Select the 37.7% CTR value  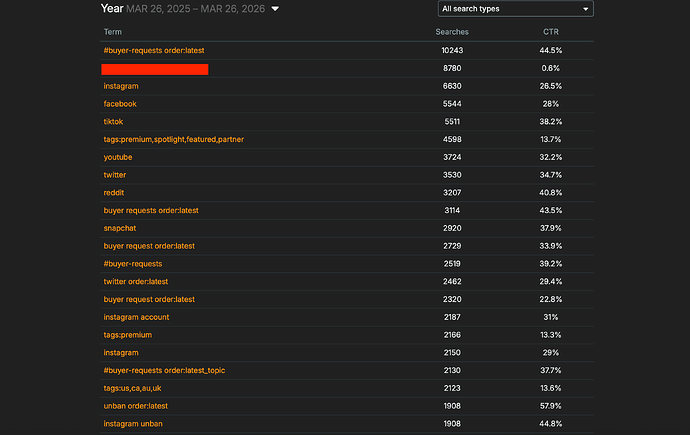551,370
